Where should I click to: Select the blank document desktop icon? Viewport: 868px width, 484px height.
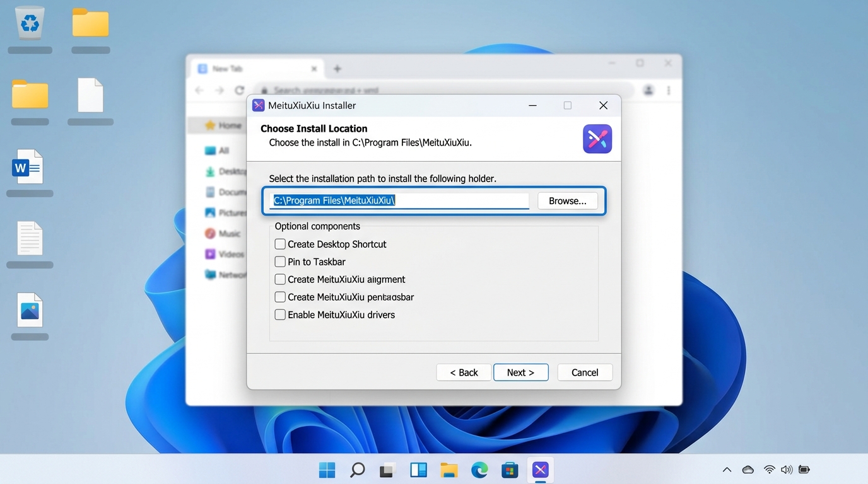90,95
